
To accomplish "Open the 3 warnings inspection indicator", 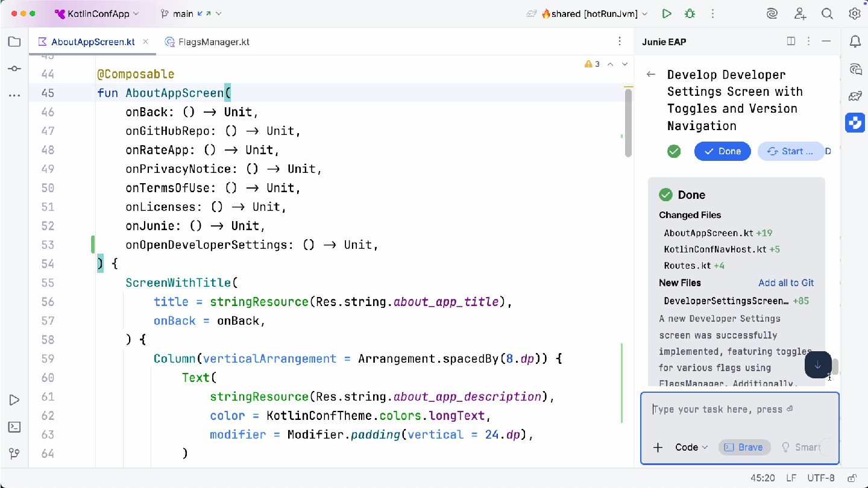I will pyautogui.click(x=592, y=64).
